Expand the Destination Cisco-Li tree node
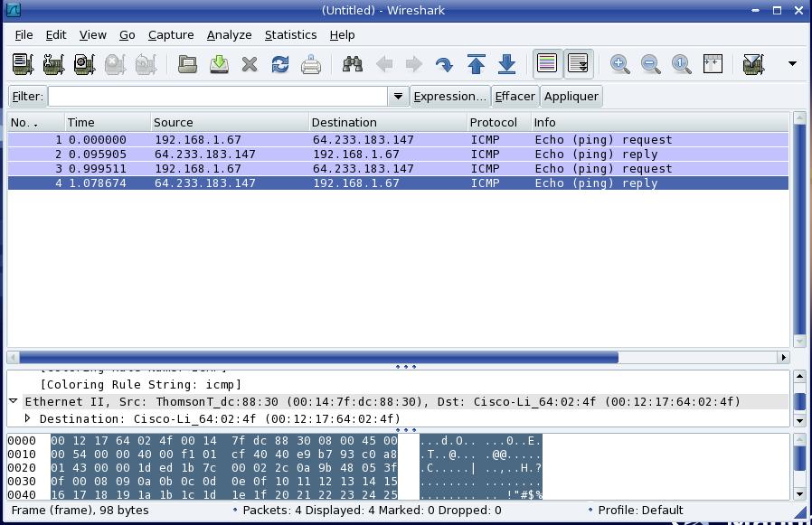Viewport: 812px width, 525px height. [27, 417]
